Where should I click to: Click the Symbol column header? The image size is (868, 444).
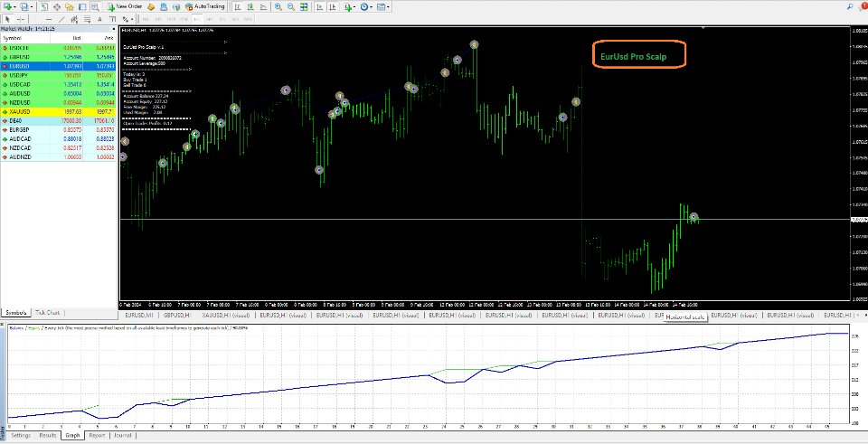25,38
